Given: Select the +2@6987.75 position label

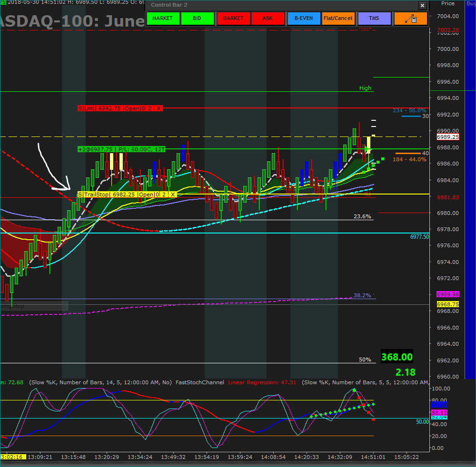Looking at the screenshot, I should pos(121,149).
